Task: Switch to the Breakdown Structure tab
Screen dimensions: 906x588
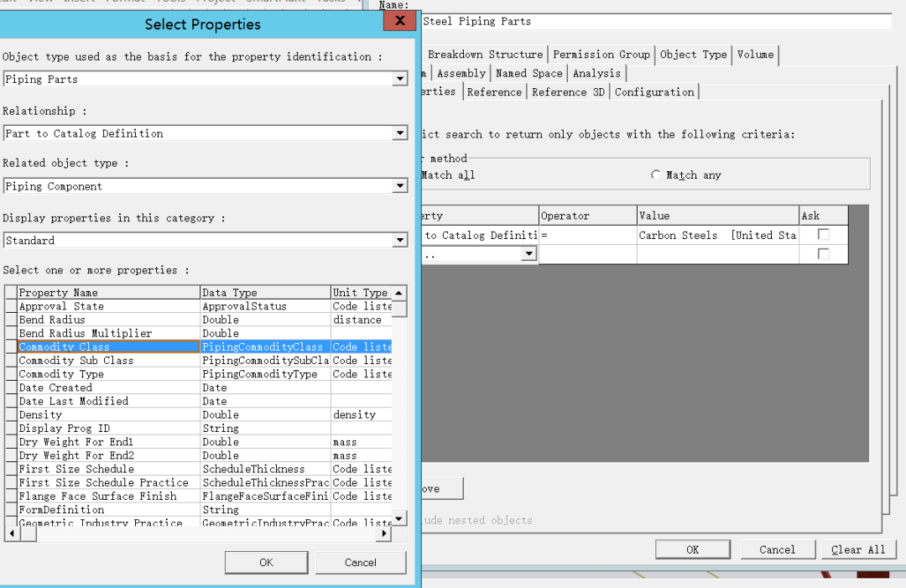Action: point(485,55)
